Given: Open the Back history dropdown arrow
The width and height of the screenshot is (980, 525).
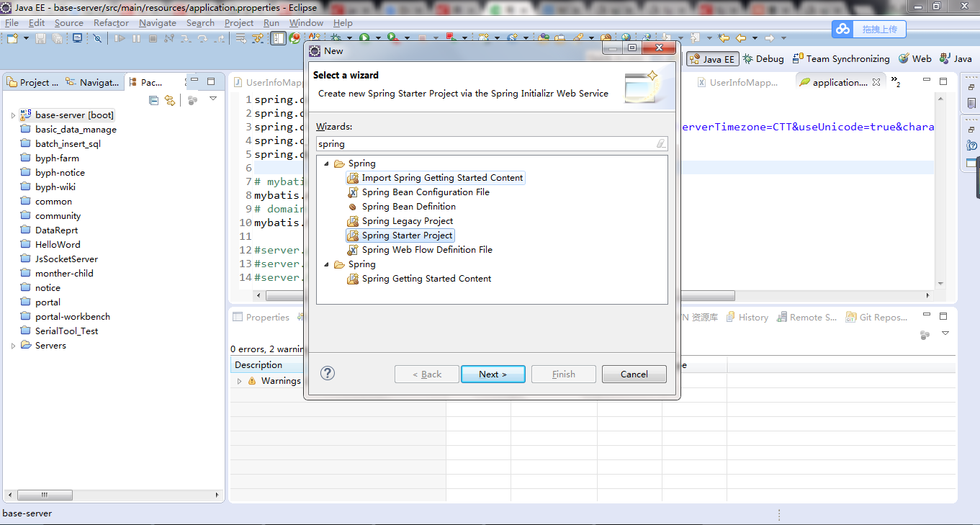Looking at the screenshot, I should pos(755,37).
